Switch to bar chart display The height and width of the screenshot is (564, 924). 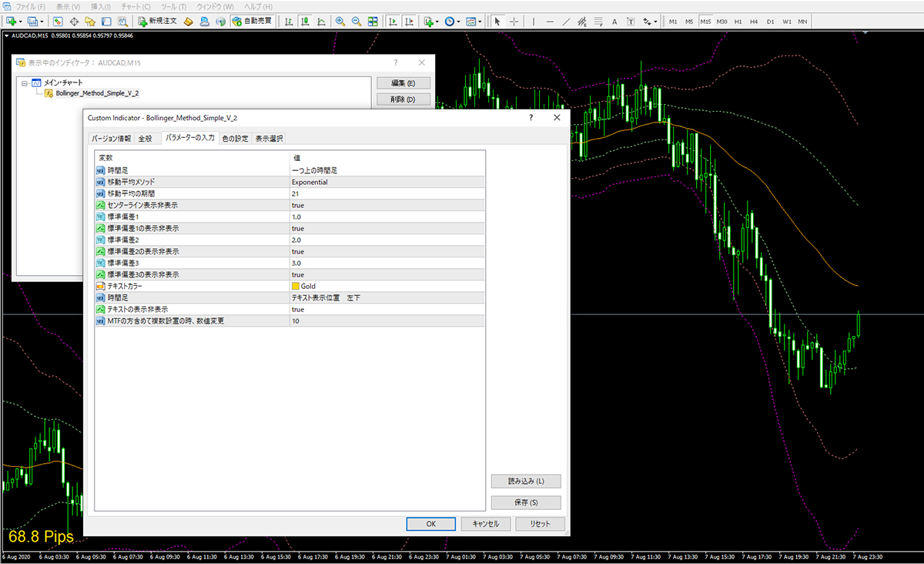[x=287, y=21]
